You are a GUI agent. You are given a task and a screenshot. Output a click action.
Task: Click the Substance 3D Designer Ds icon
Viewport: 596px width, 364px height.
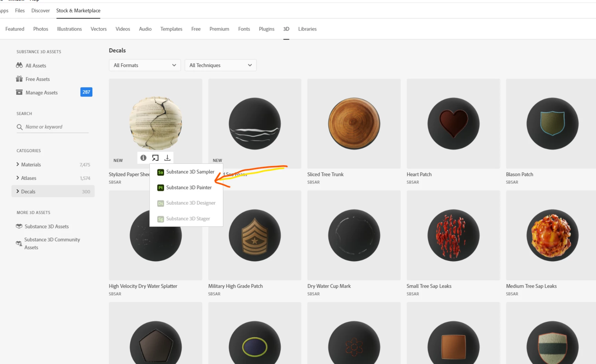pyautogui.click(x=160, y=203)
